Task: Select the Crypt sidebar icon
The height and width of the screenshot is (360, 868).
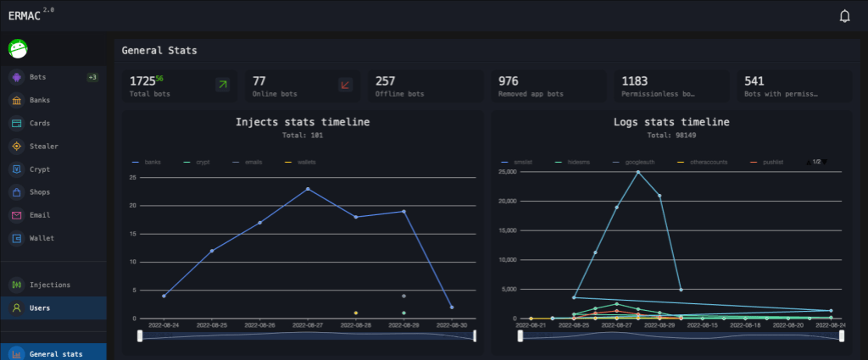Action: (x=16, y=169)
